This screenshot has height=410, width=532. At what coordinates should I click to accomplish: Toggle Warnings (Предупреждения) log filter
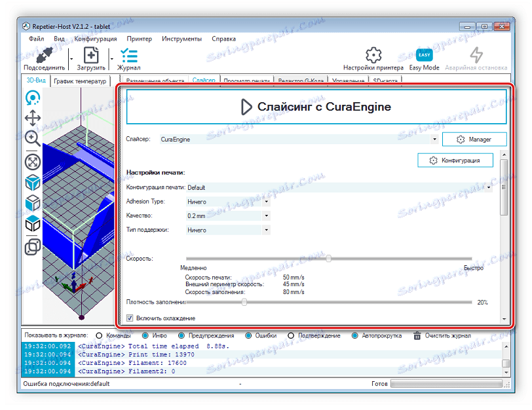pyautogui.click(x=181, y=336)
